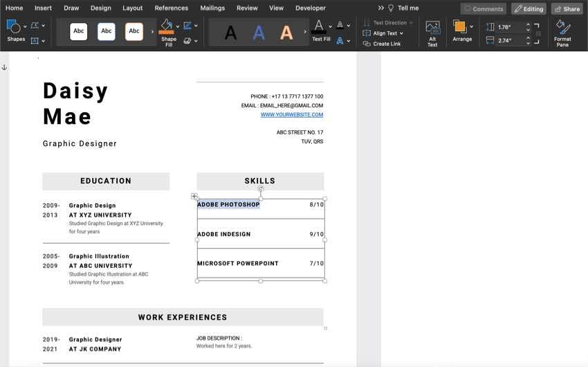The width and height of the screenshot is (588, 367).
Task: Open the Format Pane
Action: point(562,34)
